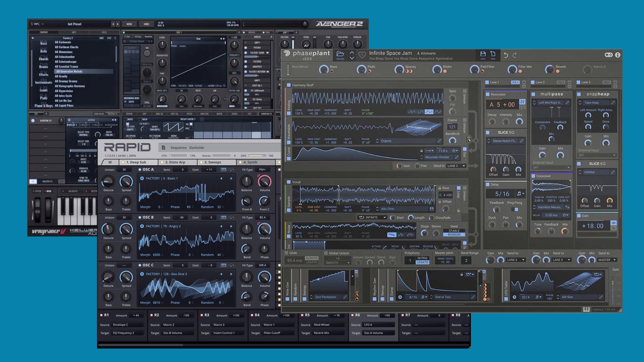
Task: Adjust the OSC A Volume knob in Rapid
Action: pyautogui.click(x=264, y=181)
